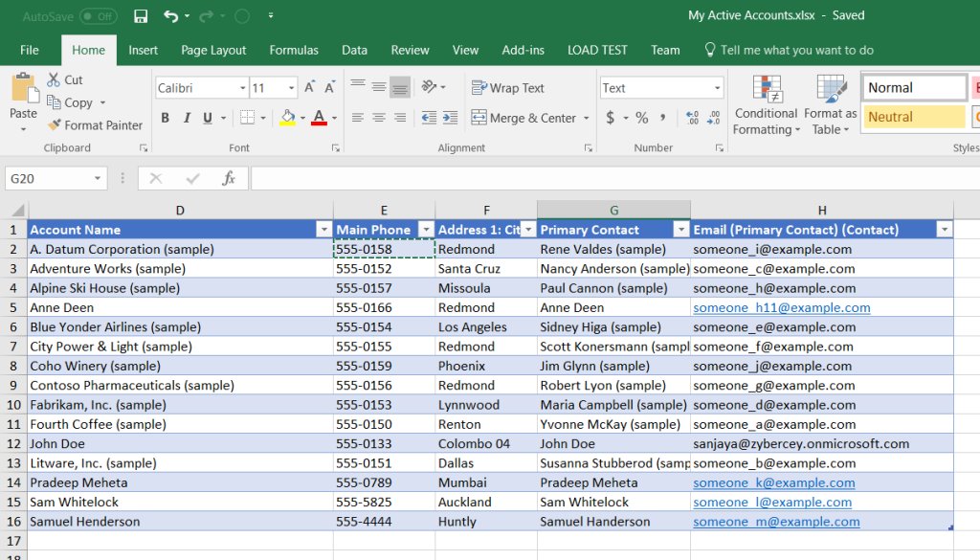Screen dimensions: 980x560
Task: Open Conditional Formatting menu
Action: pyautogui.click(x=767, y=104)
